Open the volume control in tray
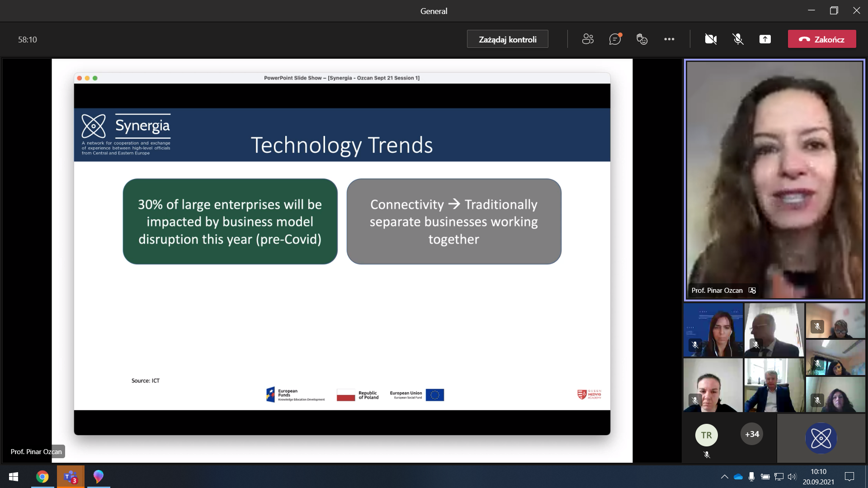Viewport: 868px width, 488px height. tap(792, 477)
